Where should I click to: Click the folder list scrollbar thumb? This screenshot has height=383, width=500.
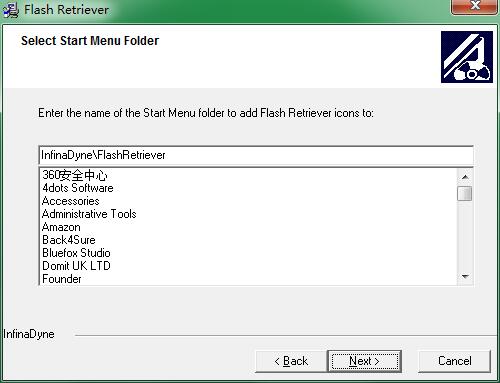pyautogui.click(x=465, y=193)
